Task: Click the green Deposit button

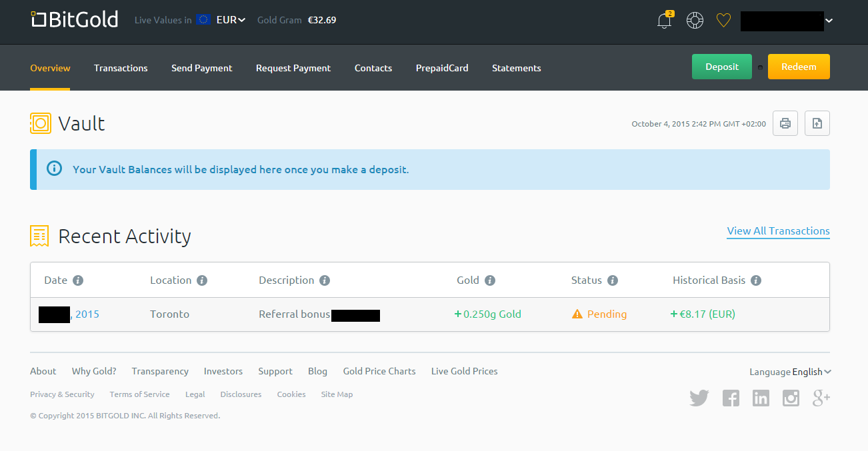Action: coord(722,67)
